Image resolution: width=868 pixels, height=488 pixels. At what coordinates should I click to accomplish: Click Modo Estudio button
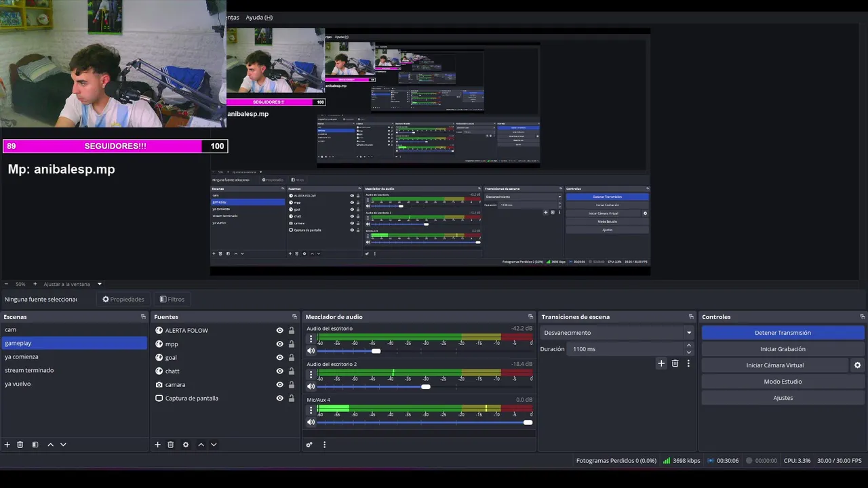point(783,382)
